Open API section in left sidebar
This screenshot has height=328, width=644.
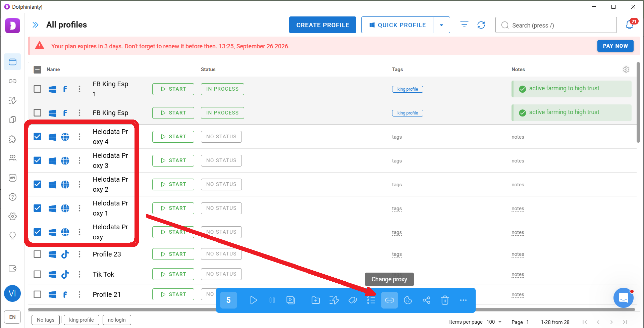[12, 178]
